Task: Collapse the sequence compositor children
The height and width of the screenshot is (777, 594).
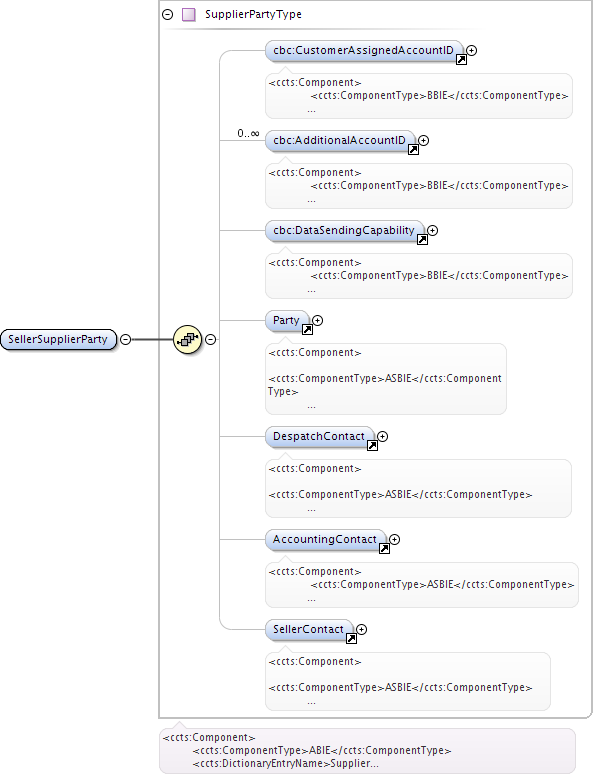Action: (211, 339)
